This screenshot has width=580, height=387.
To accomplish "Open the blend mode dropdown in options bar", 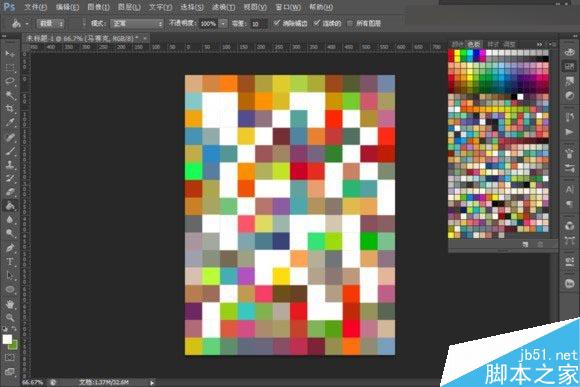I will pyautogui.click(x=137, y=24).
